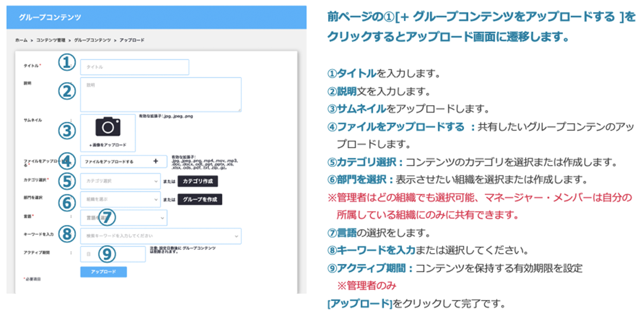Click the camera icon in thumbnail box
644x319 pixels.
(x=108, y=126)
